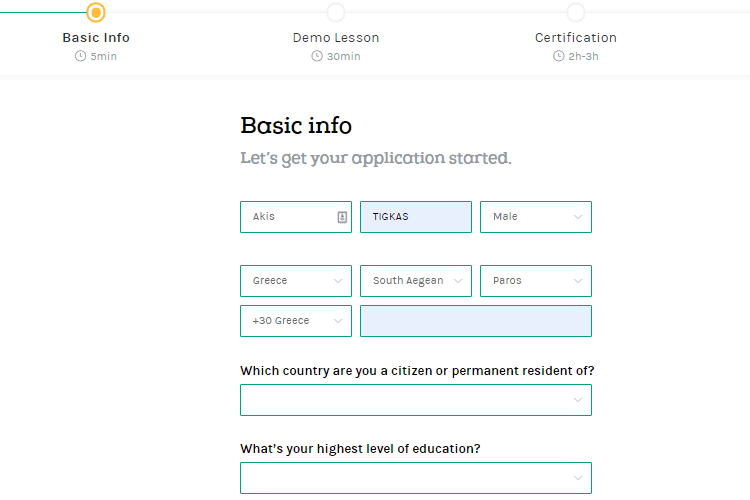Switch to the Demo Lesson step

tap(336, 38)
